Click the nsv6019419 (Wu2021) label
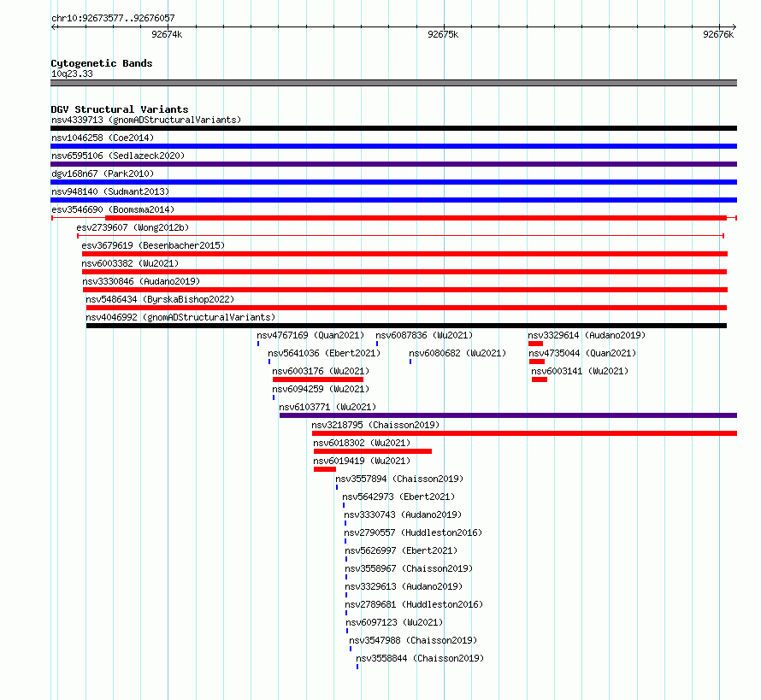This screenshot has width=761, height=700. [x=362, y=461]
